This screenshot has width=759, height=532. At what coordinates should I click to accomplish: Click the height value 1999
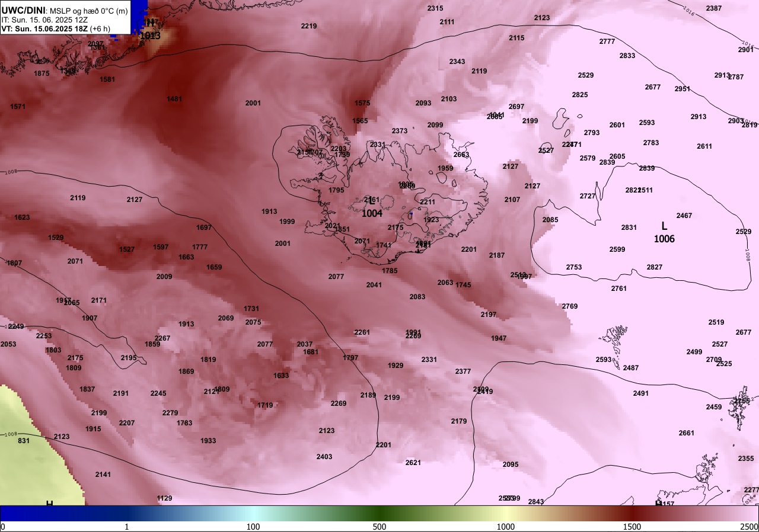[x=287, y=222]
